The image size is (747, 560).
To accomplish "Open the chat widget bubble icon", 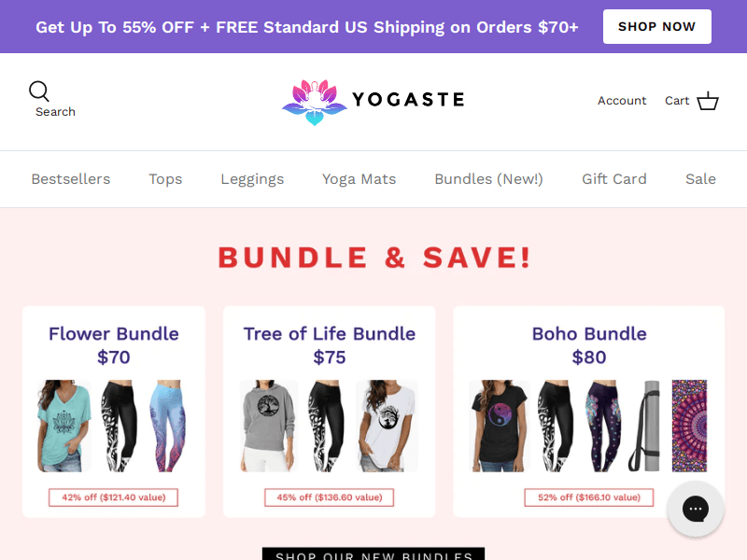I will click(x=696, y=509).
